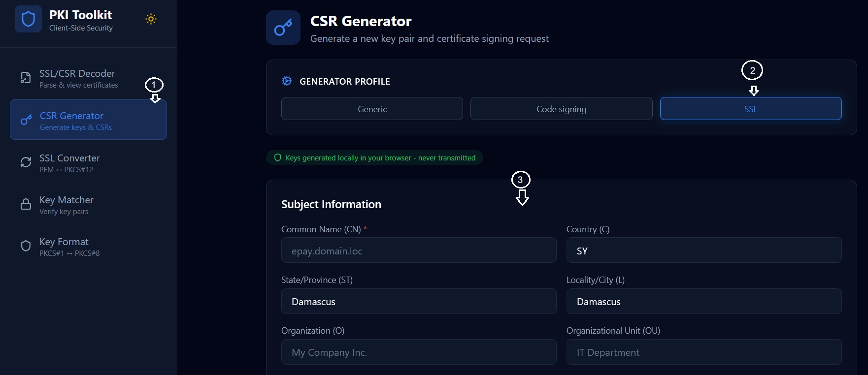Click the PKI Toolkit shield logo

coord(28,19)
